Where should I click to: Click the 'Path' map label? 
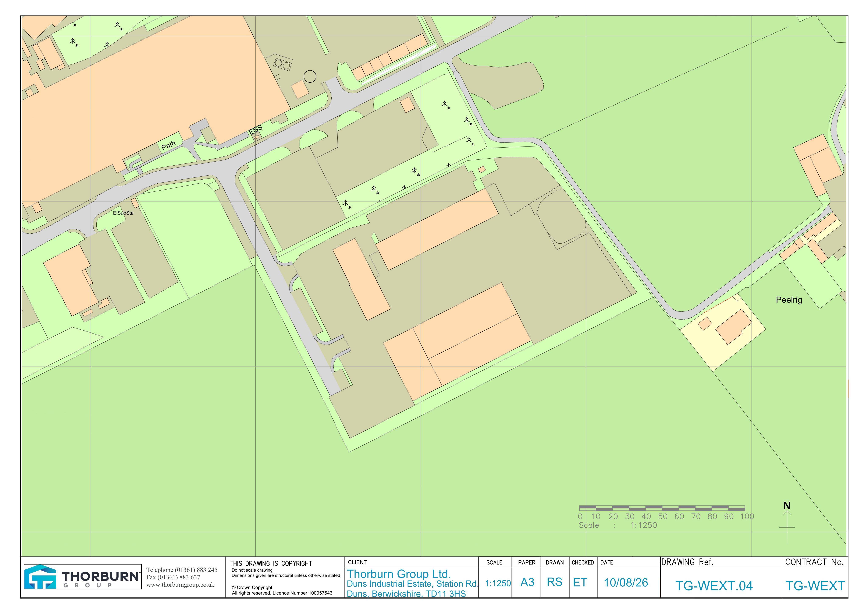click(169, 145)
